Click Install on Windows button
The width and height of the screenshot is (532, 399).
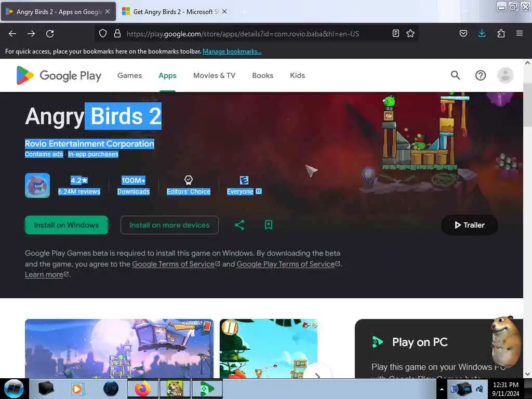pyautogui.click(x=66, y=225)
